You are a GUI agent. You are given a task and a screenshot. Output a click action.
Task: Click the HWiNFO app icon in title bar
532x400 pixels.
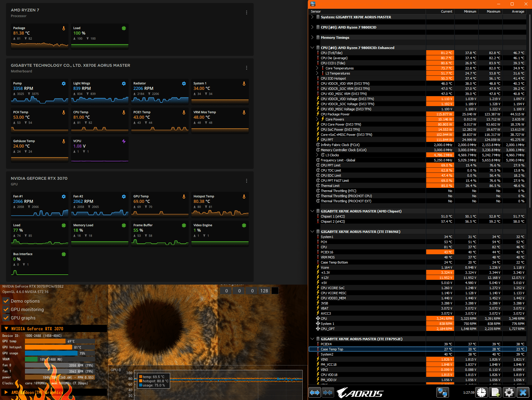(313, 4)
